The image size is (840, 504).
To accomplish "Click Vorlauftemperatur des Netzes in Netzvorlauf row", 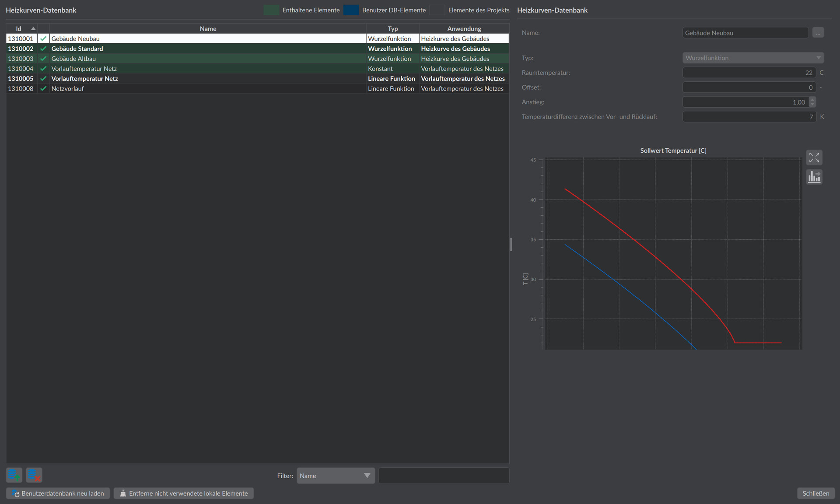I will click(x=464, y=88).
